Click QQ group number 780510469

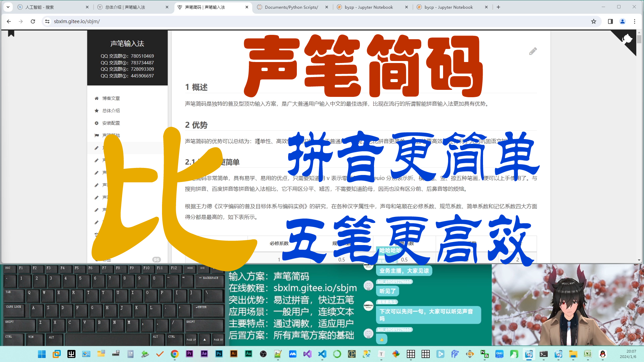pyautogui.click(x=142, y=56)
